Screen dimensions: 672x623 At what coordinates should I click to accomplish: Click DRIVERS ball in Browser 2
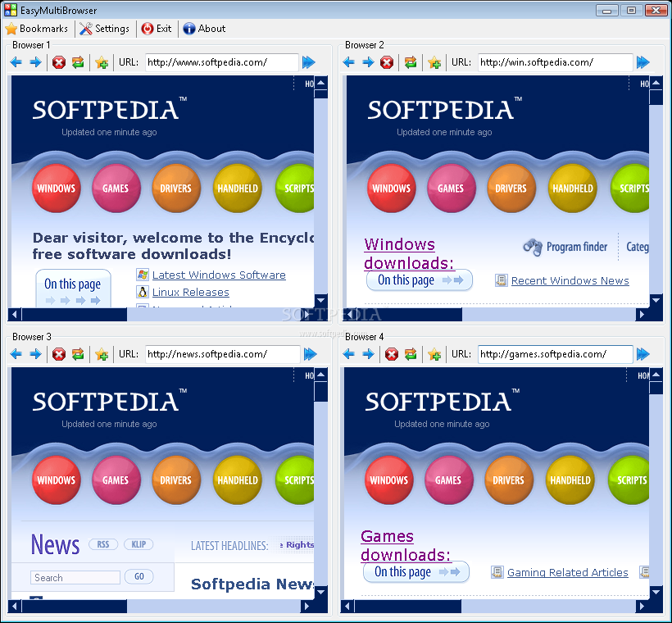(x=511, y=189)
